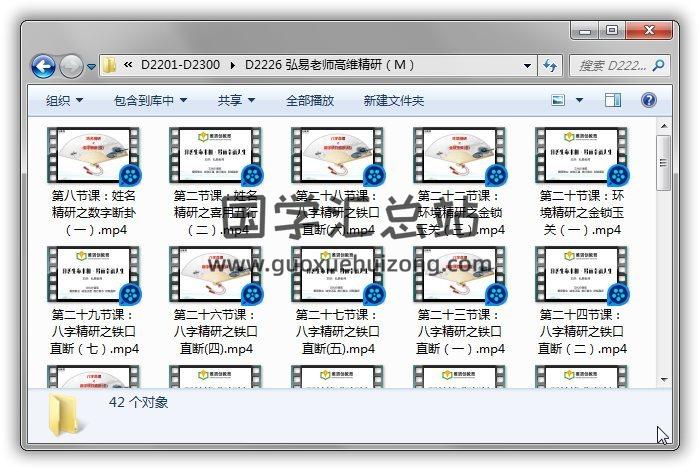Click the 新建文件夹 button
Viewport: 700px width, 471px height.
[394, 101]
